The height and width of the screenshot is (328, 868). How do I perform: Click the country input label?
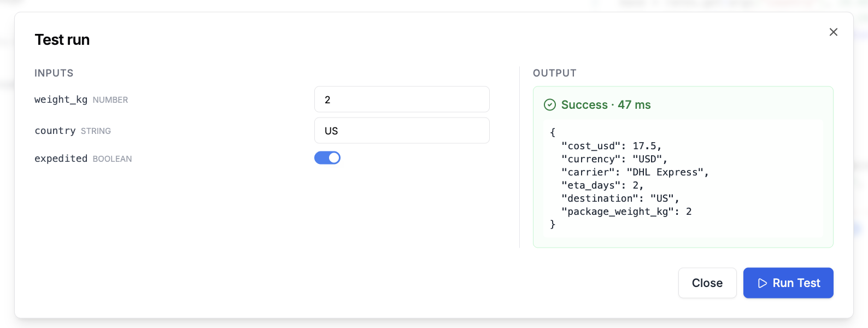[55, 131]
